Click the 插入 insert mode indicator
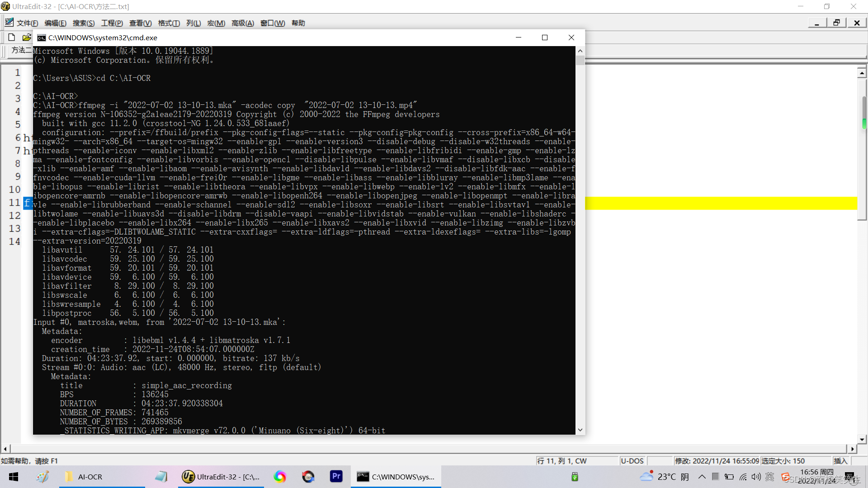 tap(841, 461)
